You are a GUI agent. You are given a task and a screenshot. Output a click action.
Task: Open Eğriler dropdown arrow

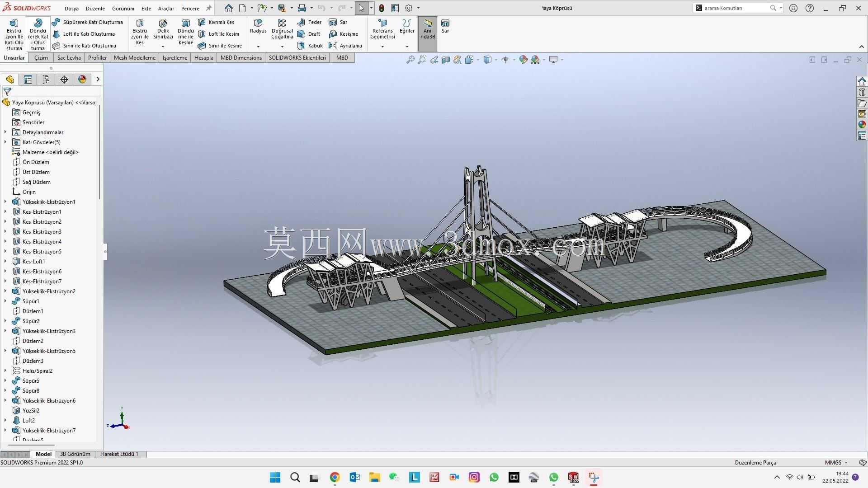tap(407, 47)
